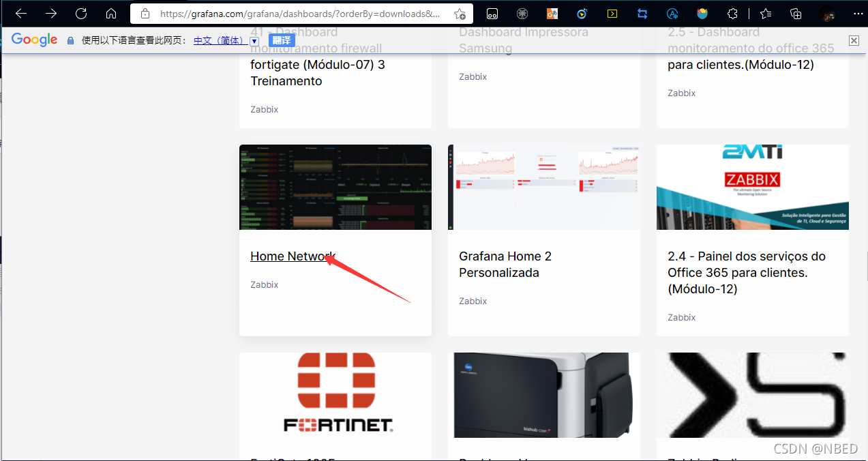Open the translate language dropdown arrow
Screen dimensions: 868x461
[x=254, y=41]
